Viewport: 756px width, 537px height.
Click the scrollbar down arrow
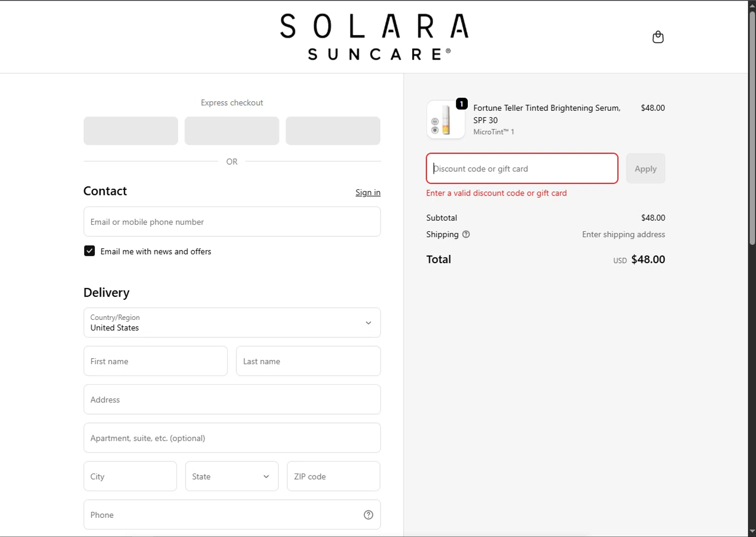[x=752, y=531]
